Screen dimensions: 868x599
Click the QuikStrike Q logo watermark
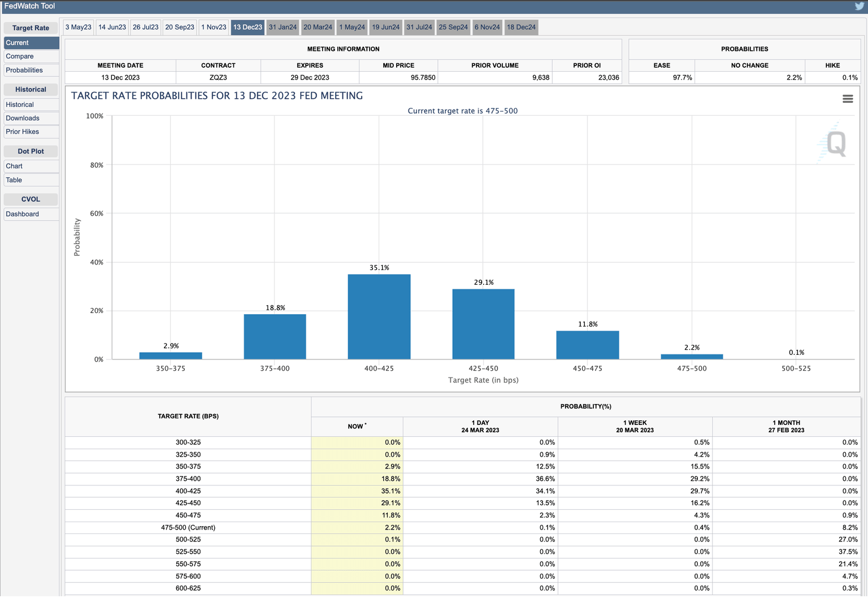point(835,144)
